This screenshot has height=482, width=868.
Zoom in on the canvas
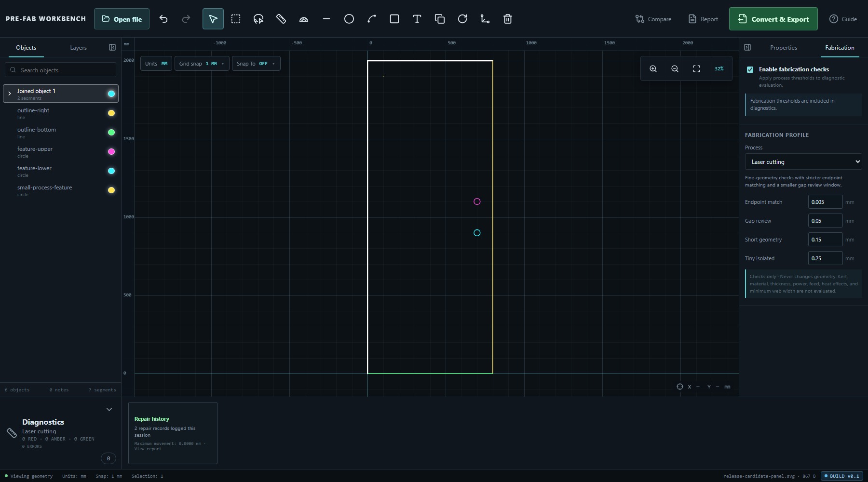[x=653, y=69]
